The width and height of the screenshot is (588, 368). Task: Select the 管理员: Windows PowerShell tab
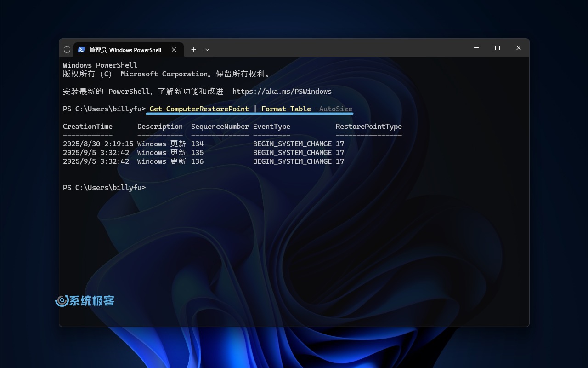coord(128,50)
